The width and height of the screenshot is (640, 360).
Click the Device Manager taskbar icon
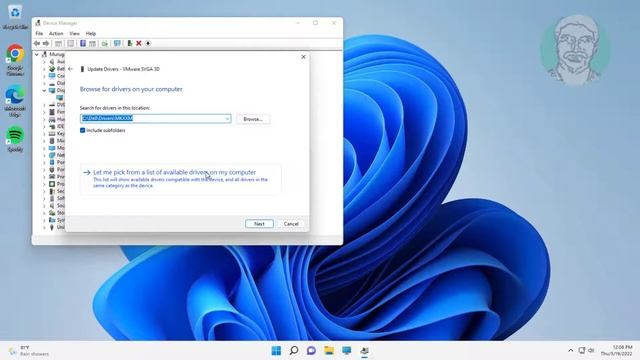pyautogui.click(x=364, y=351)
